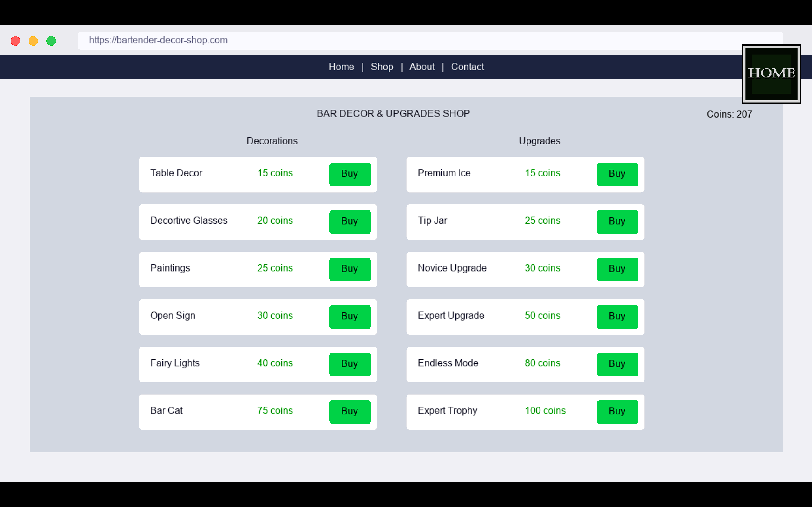Click the green maximize dot

point(51,41)
